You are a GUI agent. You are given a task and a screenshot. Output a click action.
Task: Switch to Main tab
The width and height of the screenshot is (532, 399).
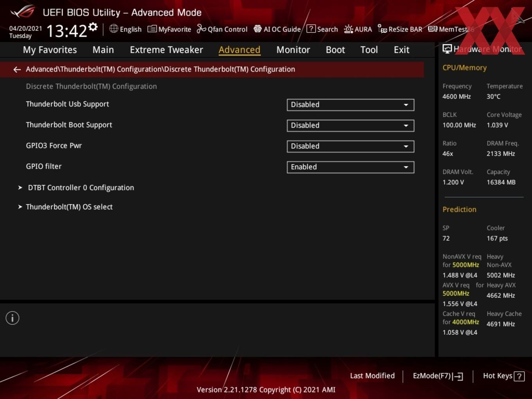(x=103, y=50)
